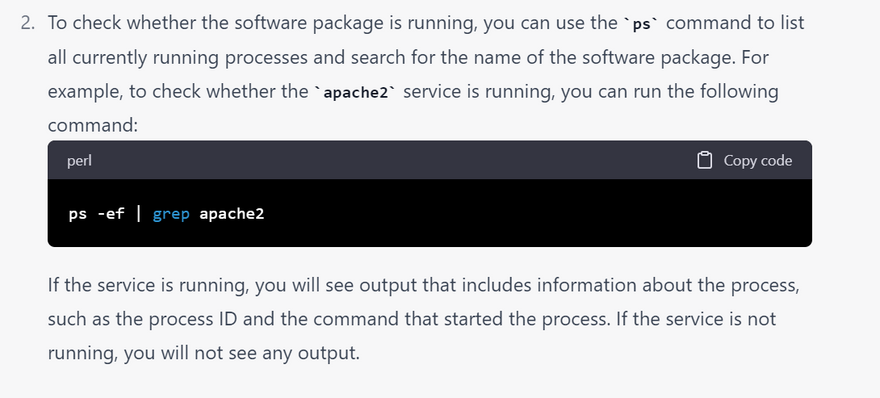Click the ps -ef text in code block
The image size is (880, 398).
(x=97, y=214)
